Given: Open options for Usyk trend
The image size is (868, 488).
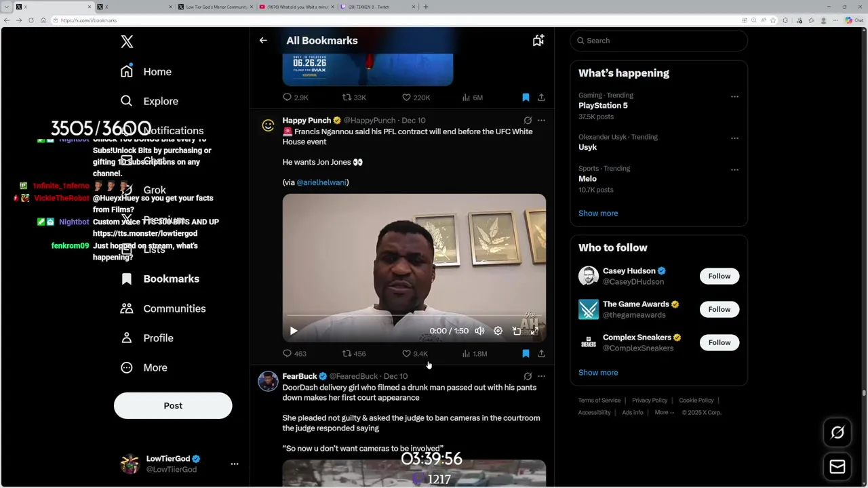Looking at the screenshot, I should (734, 138).
